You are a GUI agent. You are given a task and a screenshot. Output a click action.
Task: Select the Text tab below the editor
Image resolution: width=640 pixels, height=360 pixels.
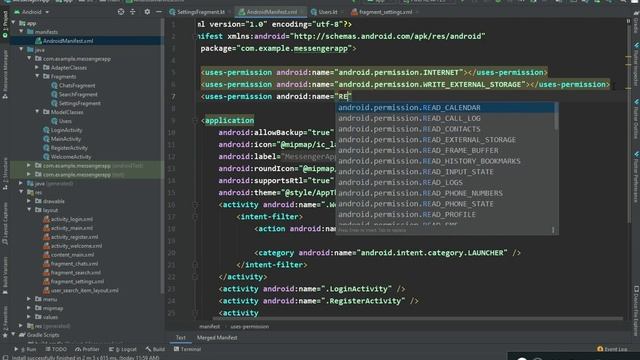click(180, 338)
